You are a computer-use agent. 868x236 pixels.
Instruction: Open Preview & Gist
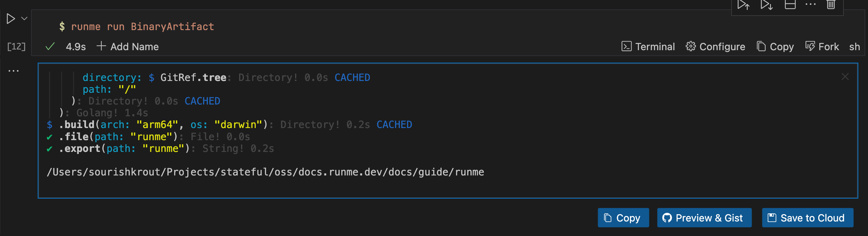pos(704,218)
